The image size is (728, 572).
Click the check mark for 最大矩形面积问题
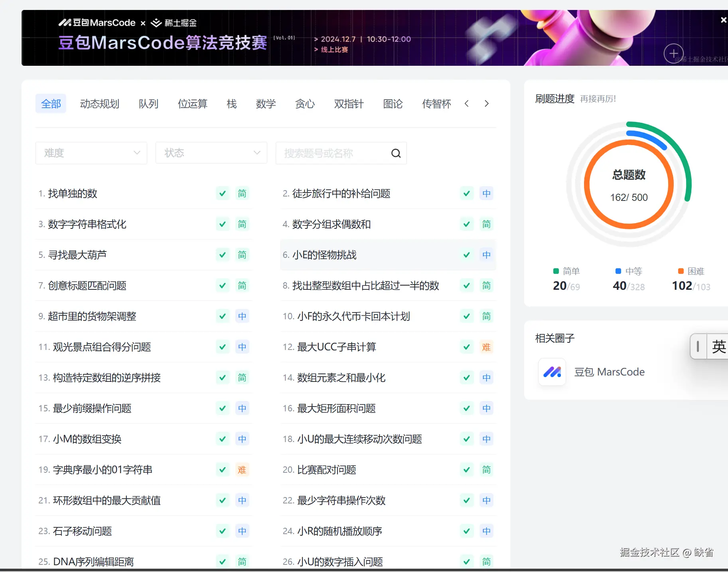tap(467, 409)
